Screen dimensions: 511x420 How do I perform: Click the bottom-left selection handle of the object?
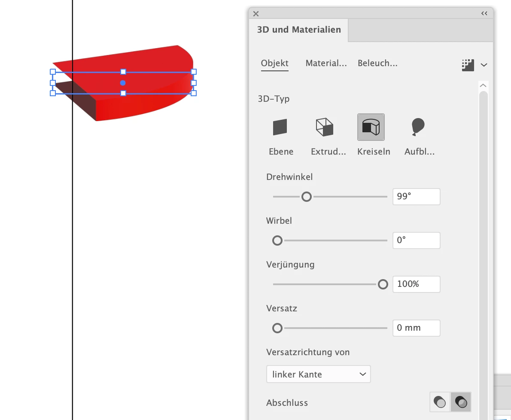[x=52, y=94]
